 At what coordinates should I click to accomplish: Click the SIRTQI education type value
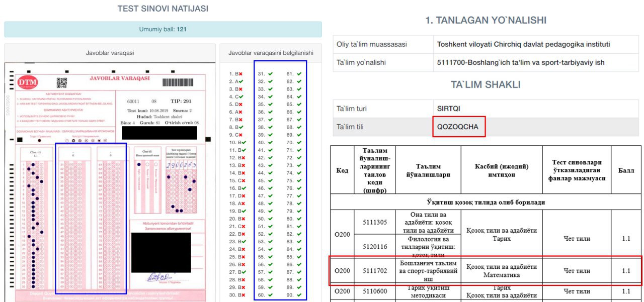click(x=449, y=108)
